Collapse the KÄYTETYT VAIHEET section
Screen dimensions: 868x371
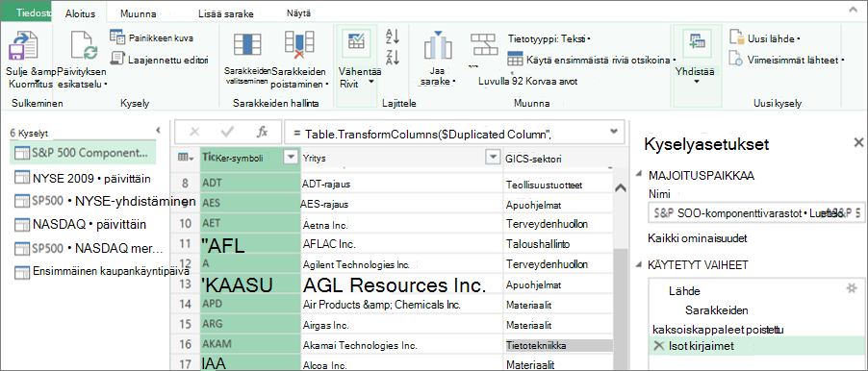tap(640, 264)
